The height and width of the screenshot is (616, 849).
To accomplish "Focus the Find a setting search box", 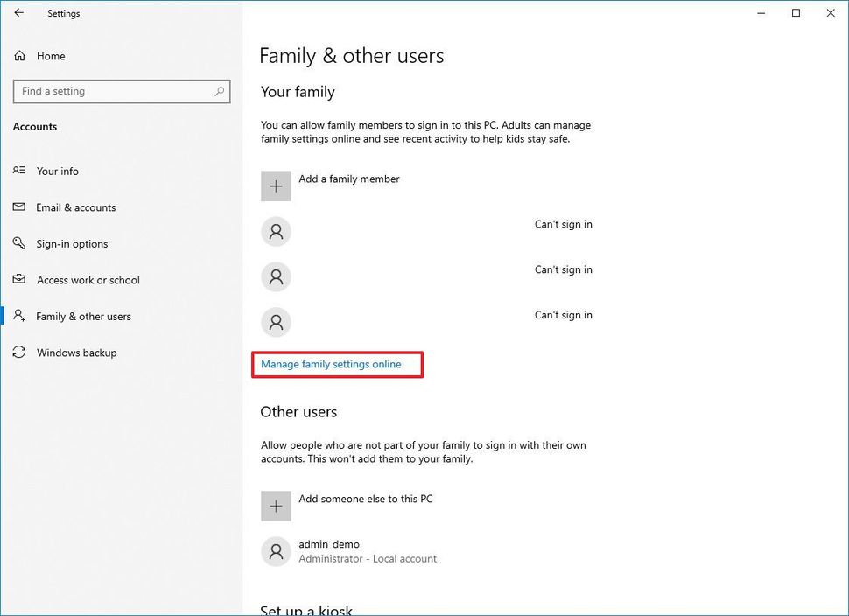I will point(114,91).
